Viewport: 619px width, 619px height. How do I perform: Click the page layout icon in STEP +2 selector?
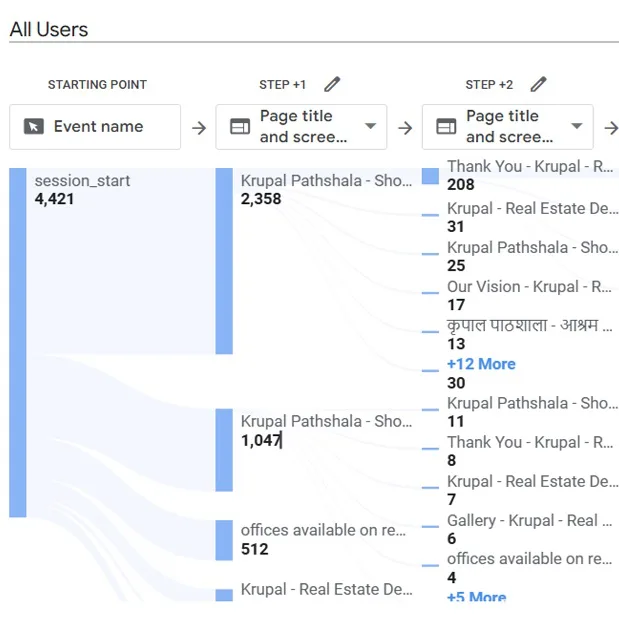coord(446,127)
